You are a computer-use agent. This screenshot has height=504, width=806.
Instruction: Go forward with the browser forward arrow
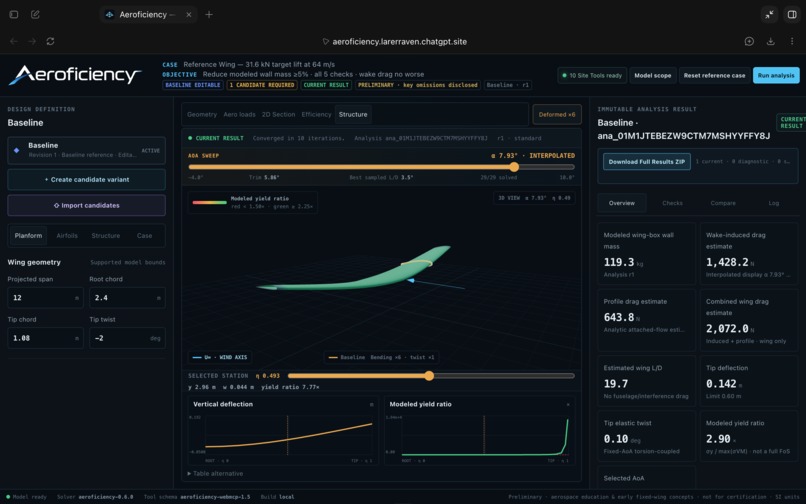pos(32,41)
